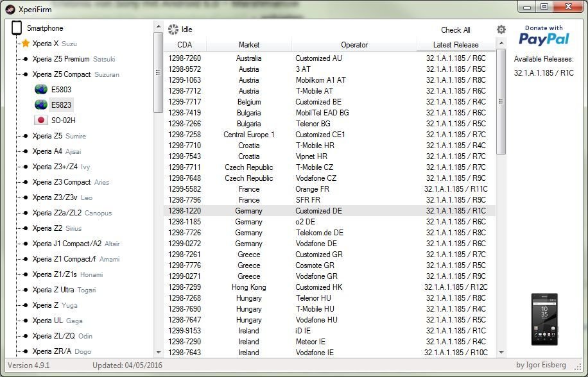Select the Customized BE Belgium row
588x377 pixels.
(x=329, y=102)
